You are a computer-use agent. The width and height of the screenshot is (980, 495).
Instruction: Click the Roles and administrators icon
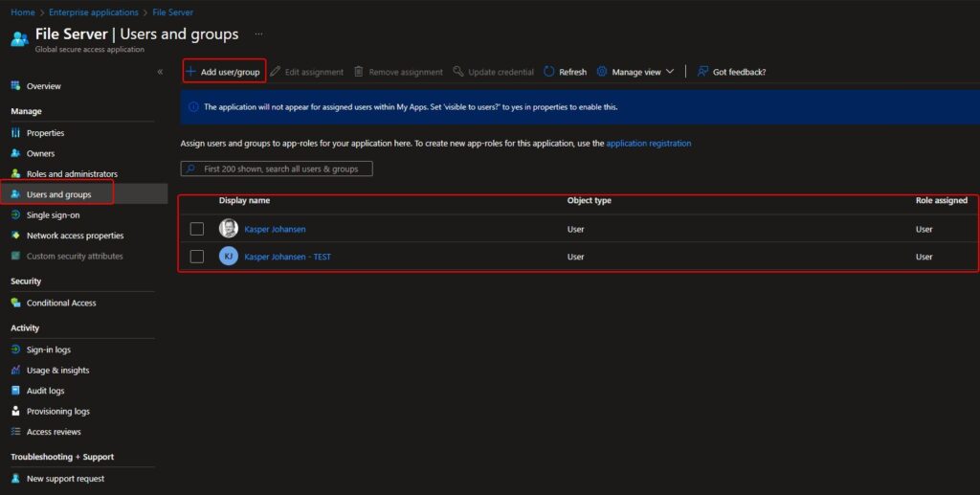[x=15, y=173]
